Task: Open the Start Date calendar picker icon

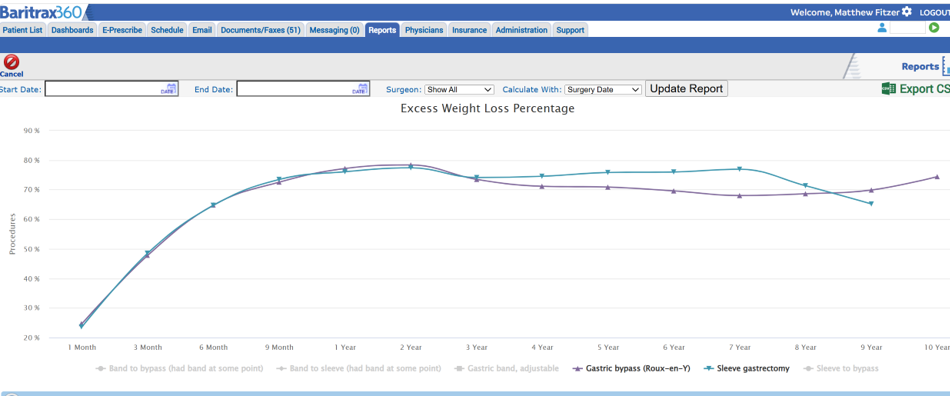Action: pyautogui.click(x=169, y=88)
